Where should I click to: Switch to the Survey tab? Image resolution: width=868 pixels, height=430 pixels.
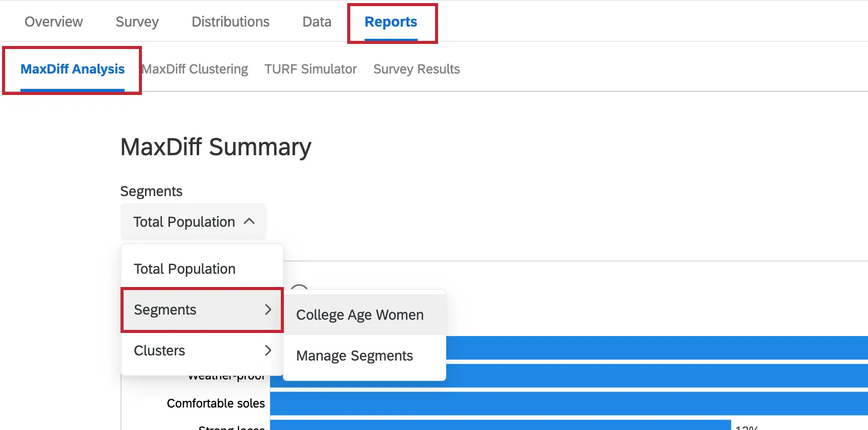(x=137, y=22)
